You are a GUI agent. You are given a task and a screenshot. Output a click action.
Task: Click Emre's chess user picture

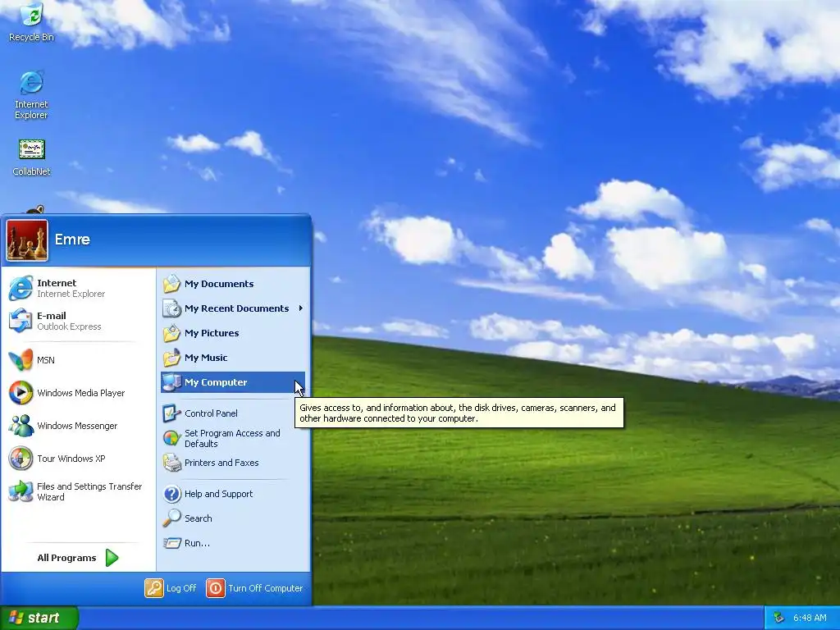pyautogui.click(x=27, y=240)
